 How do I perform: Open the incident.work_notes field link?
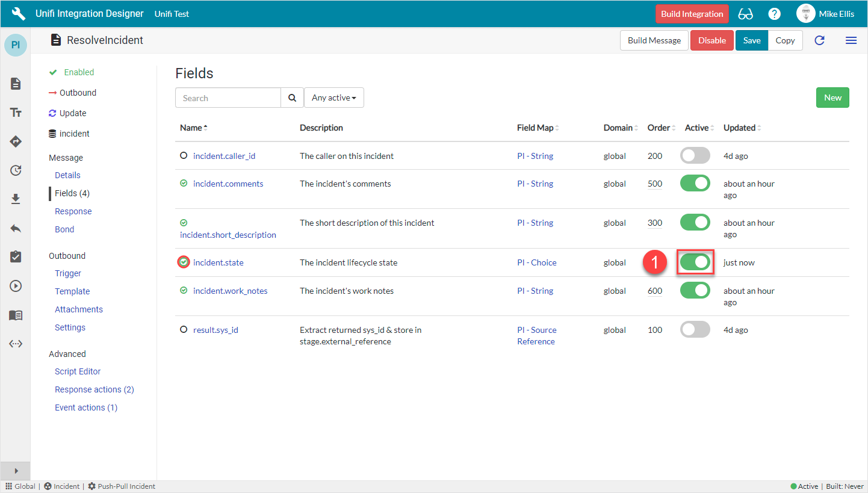pos(230,291)
